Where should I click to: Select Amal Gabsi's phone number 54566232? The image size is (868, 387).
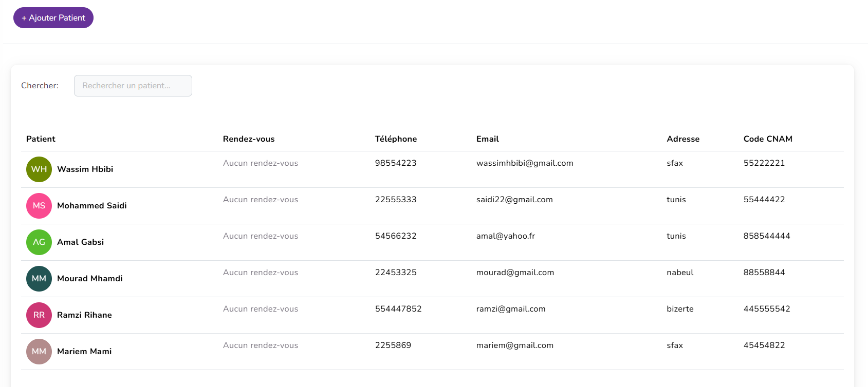coord(396,236)
